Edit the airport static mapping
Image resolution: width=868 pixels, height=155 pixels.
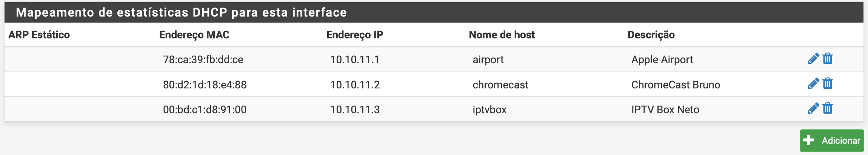813,59
